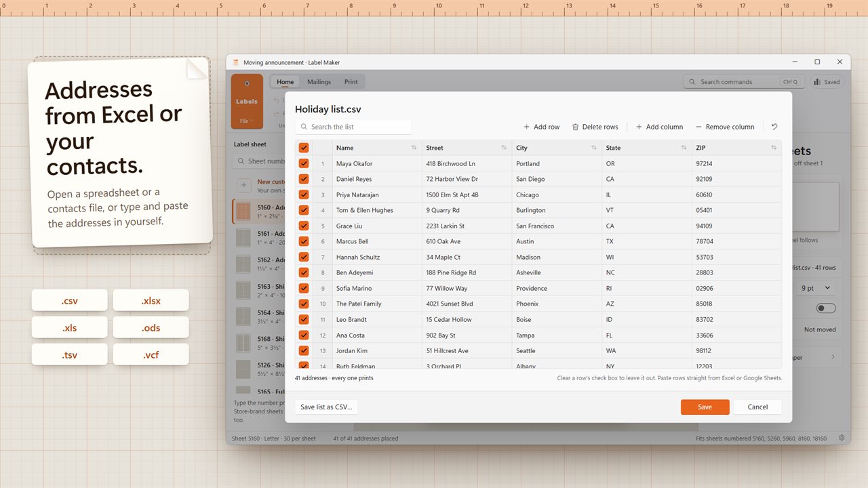
Task: Sort by the Name column arrows
Action: (x=414, y=148)
